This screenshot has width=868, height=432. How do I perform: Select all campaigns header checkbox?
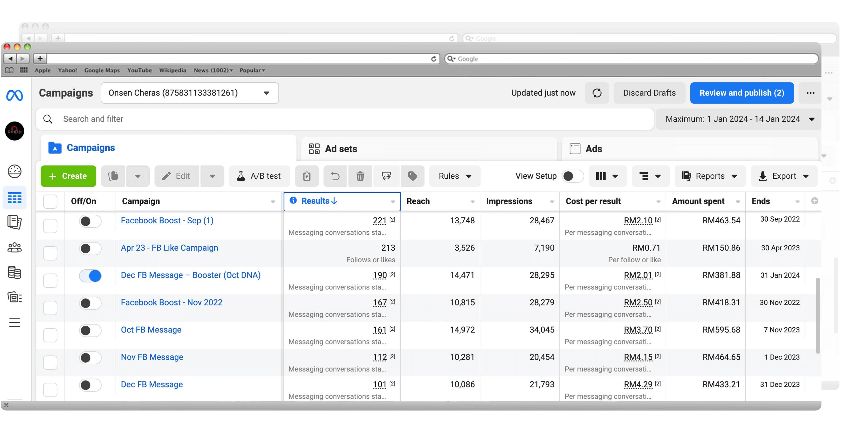50,202
